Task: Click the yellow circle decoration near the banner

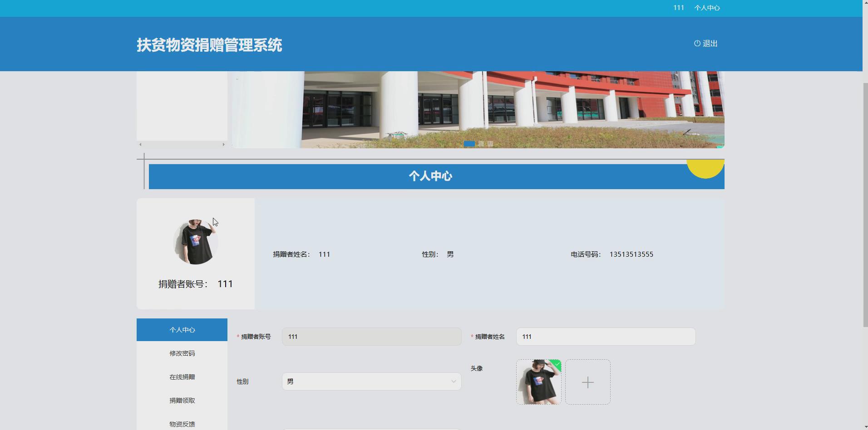Action: point(705,166)
